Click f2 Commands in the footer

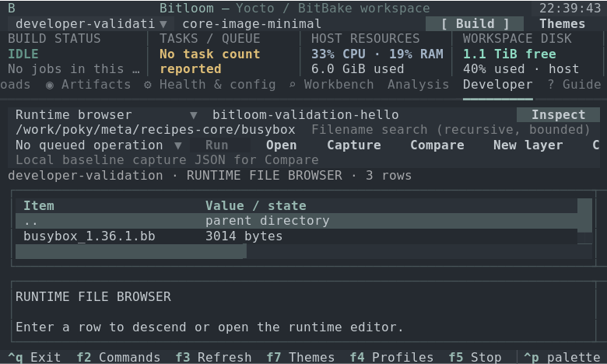pyautogui.click(x=118, y=357)
